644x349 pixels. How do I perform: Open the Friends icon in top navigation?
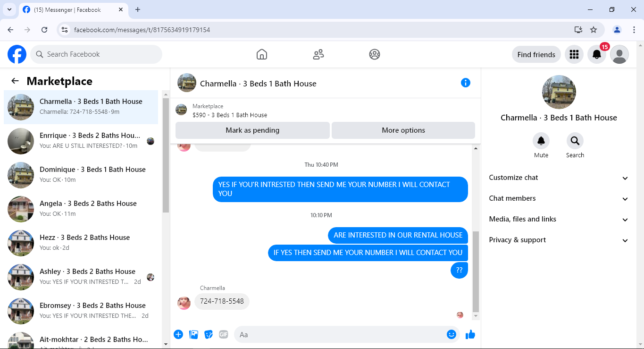pos(318,54)
